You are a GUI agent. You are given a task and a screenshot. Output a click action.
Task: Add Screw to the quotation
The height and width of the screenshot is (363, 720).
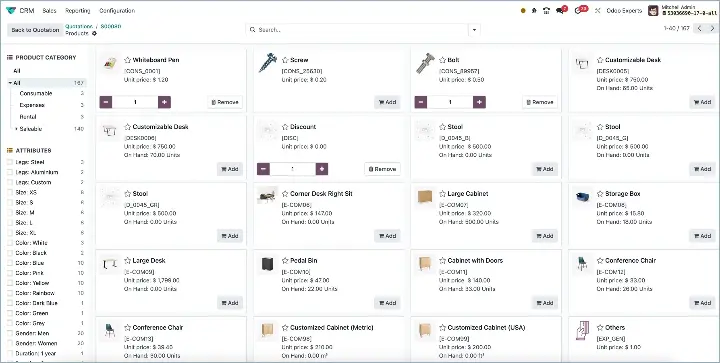[387, 102]
